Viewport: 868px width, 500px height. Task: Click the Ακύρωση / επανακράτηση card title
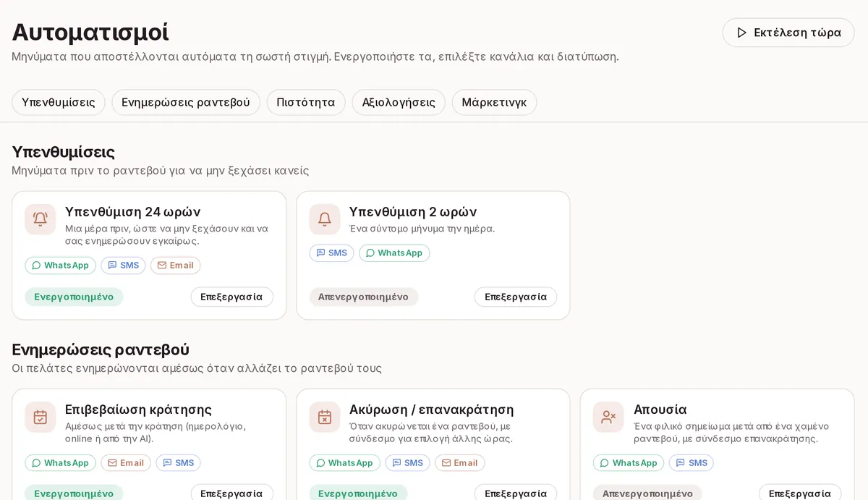(431, 410)
